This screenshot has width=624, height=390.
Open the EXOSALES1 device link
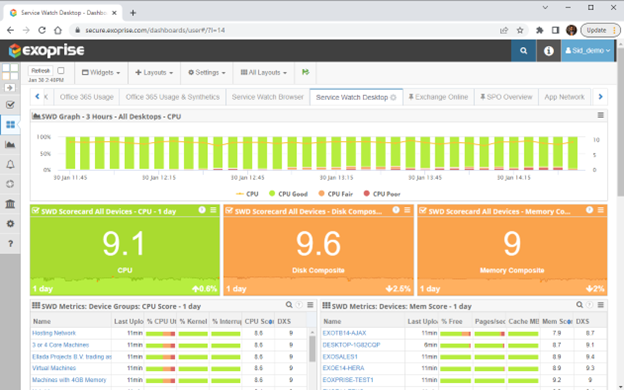coord(340,357)
